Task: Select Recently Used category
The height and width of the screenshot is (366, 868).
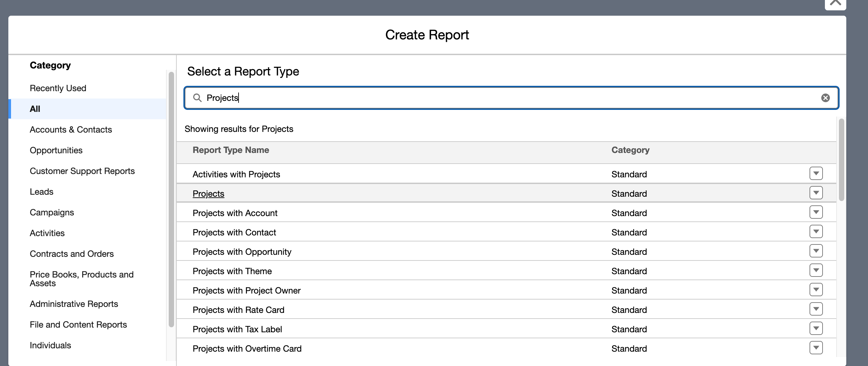Action: tap(58, 88)
